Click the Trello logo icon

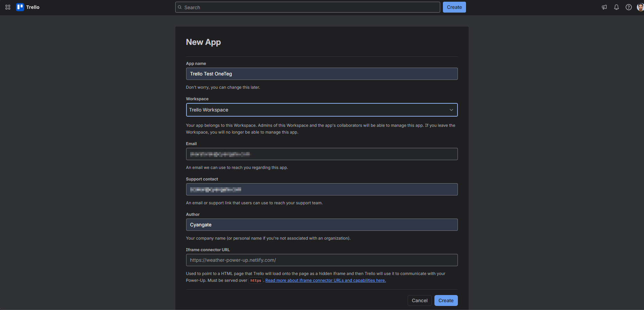click(20, 7)
